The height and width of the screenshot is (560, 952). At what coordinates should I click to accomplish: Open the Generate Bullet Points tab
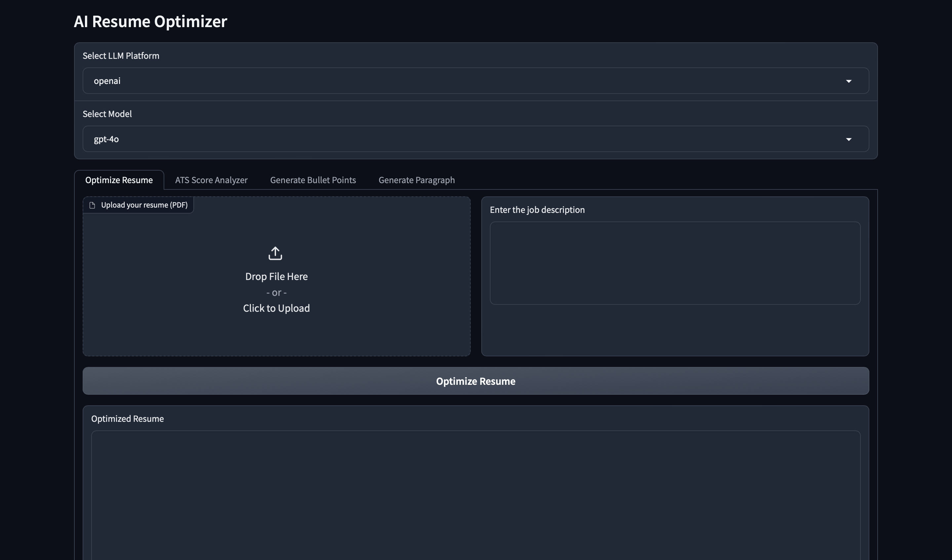tap(313, 180)
